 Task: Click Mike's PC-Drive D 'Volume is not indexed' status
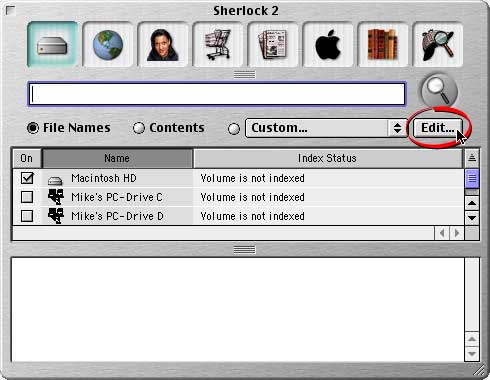coord(252,216)
